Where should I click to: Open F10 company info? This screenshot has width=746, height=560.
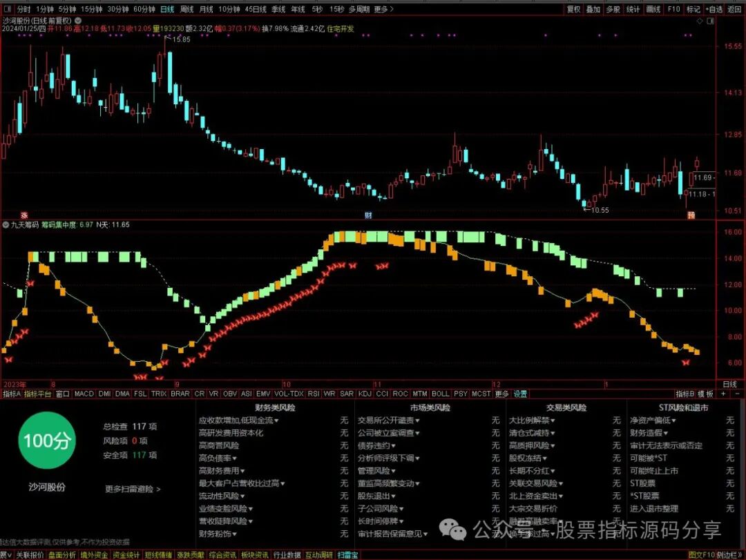tap(673, 9)
